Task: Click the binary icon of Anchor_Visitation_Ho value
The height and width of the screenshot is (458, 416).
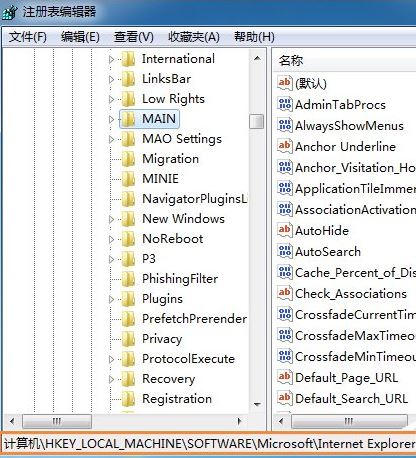Action: tap(285, 167)
